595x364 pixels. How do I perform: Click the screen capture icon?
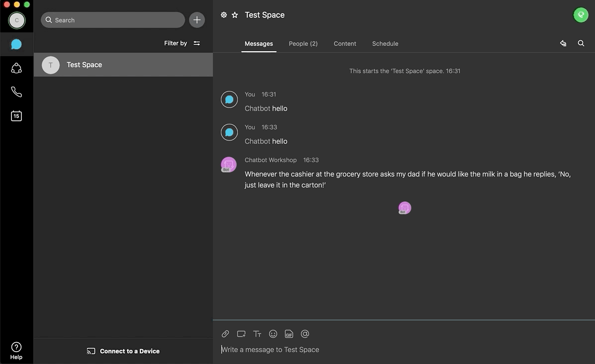tap(241, 334)
